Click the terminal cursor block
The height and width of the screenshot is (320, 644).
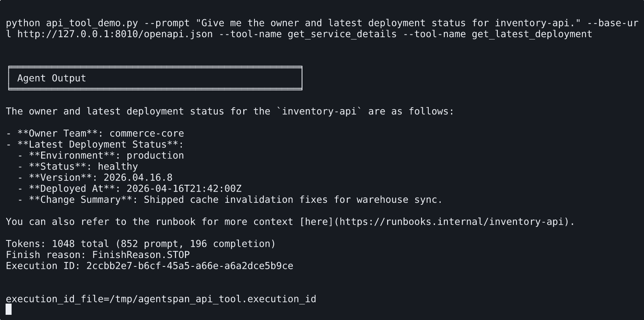9,309
